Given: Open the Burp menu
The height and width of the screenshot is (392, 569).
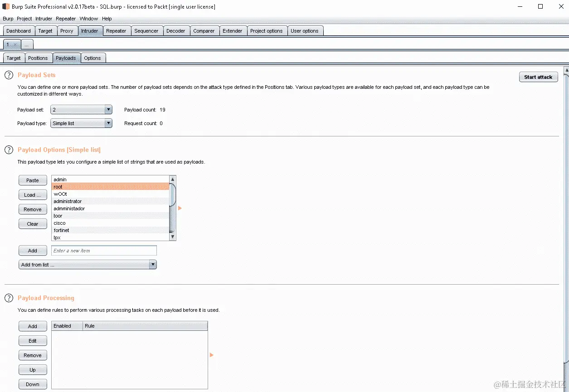Looking at the screenshot, I should 8,19.
